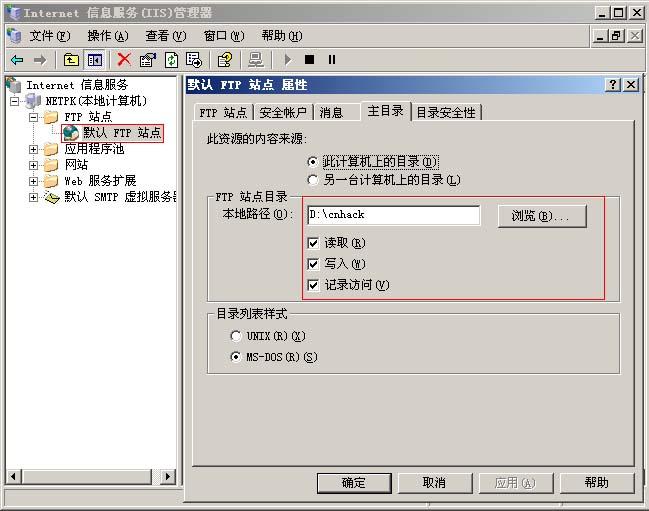Image resolution: width=649 pixels, height=511 pixels.
Task: Click the 帮助 button in dialog
Action: 597,483
